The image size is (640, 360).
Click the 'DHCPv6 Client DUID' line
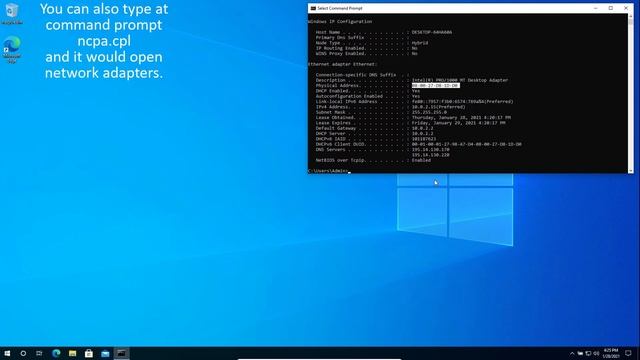(418, 144)
